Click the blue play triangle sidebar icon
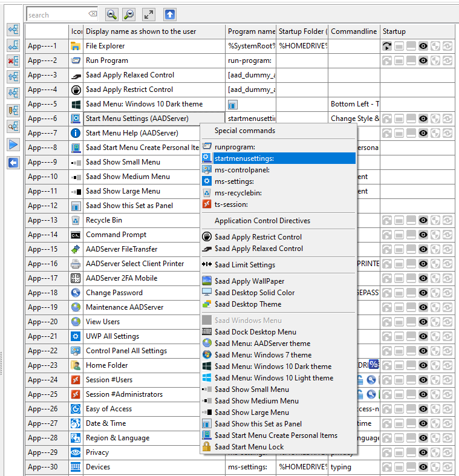This screenshot has width=459, height=476. [13, 145]
